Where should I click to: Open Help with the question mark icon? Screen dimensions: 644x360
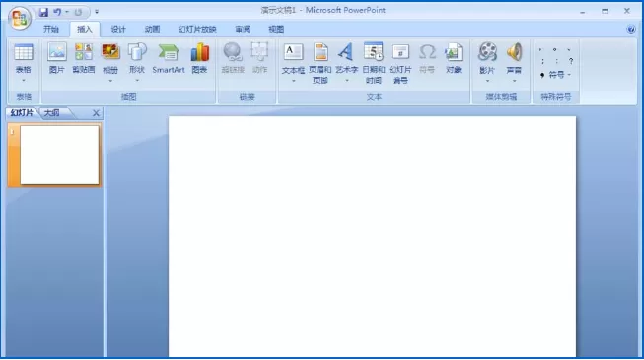pyautogui.click(x=631, y=29)
